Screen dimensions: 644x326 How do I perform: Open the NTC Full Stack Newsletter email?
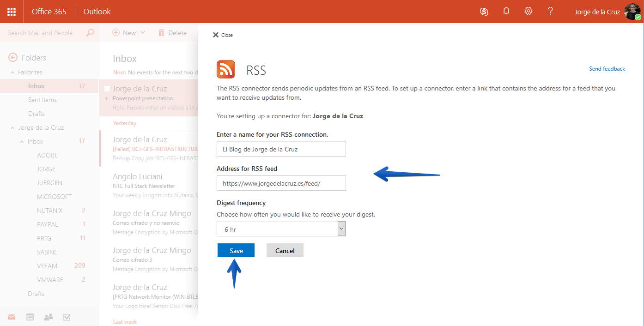click(149, 186)
